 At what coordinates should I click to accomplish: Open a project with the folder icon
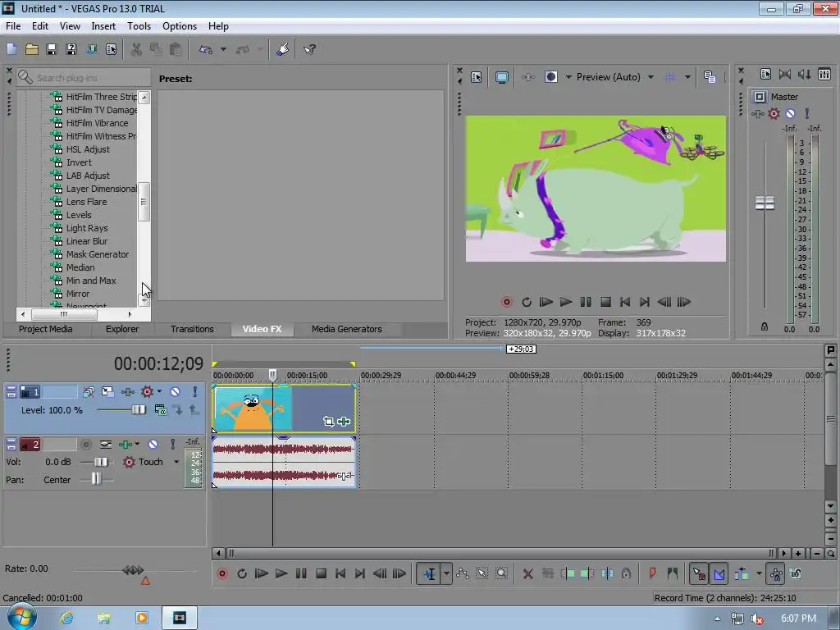[32, 50]
